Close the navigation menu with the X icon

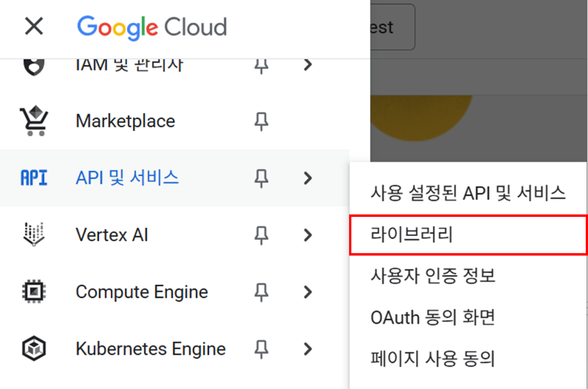[34, 26]
